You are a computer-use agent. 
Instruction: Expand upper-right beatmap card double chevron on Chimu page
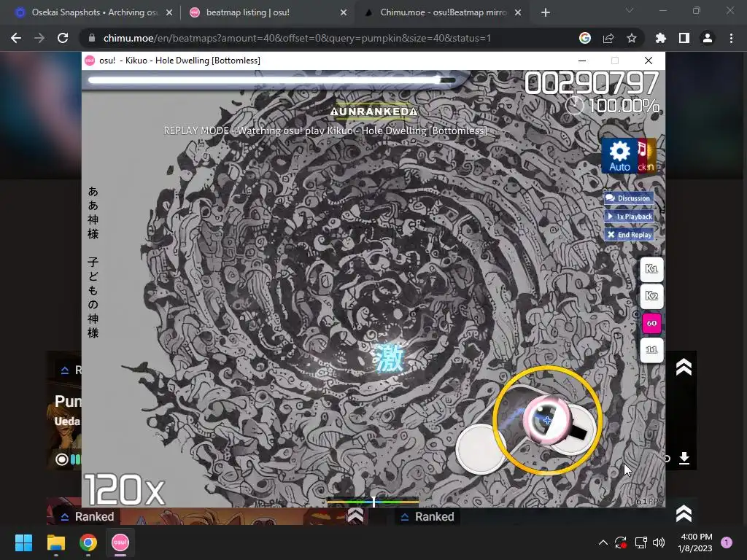click(684, 367)
